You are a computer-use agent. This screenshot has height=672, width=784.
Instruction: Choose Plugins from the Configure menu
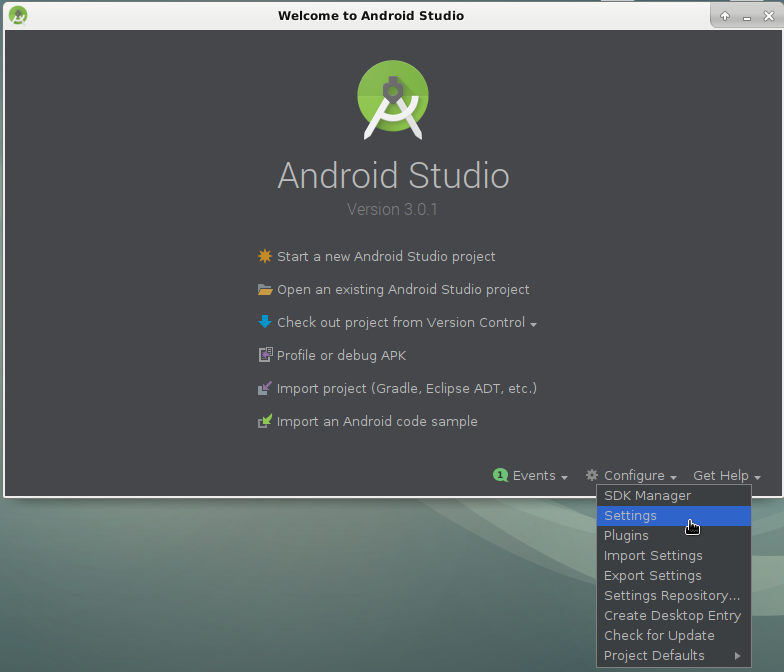coord(626,535)
